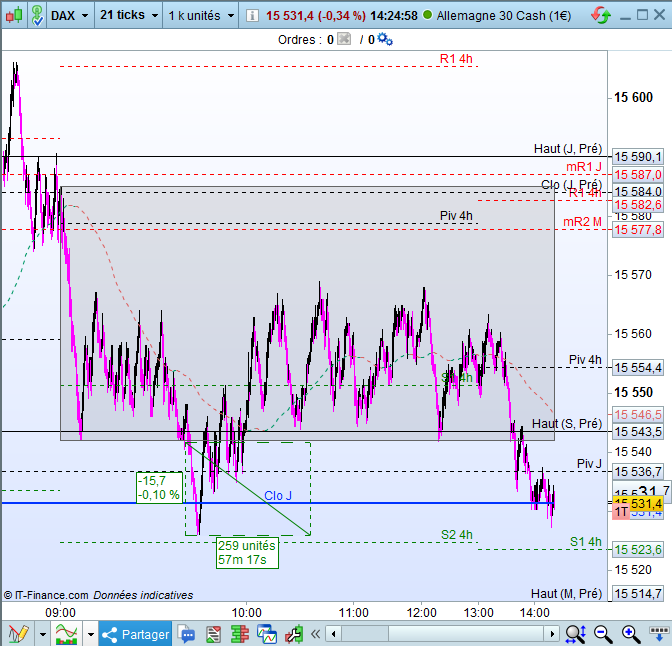Expand the drawing tools dropdown arrow
The height and width of the screenshot is (646, 672).
click(42, 634)
